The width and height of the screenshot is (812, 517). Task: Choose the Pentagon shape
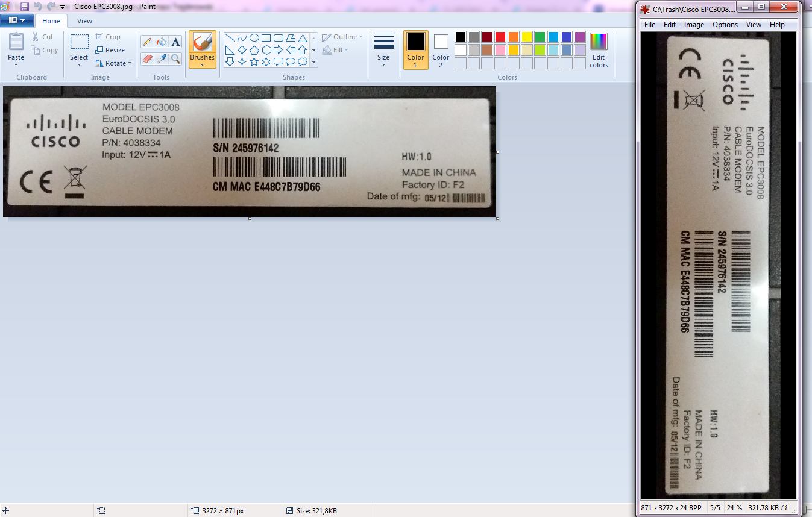coord(254,49)
